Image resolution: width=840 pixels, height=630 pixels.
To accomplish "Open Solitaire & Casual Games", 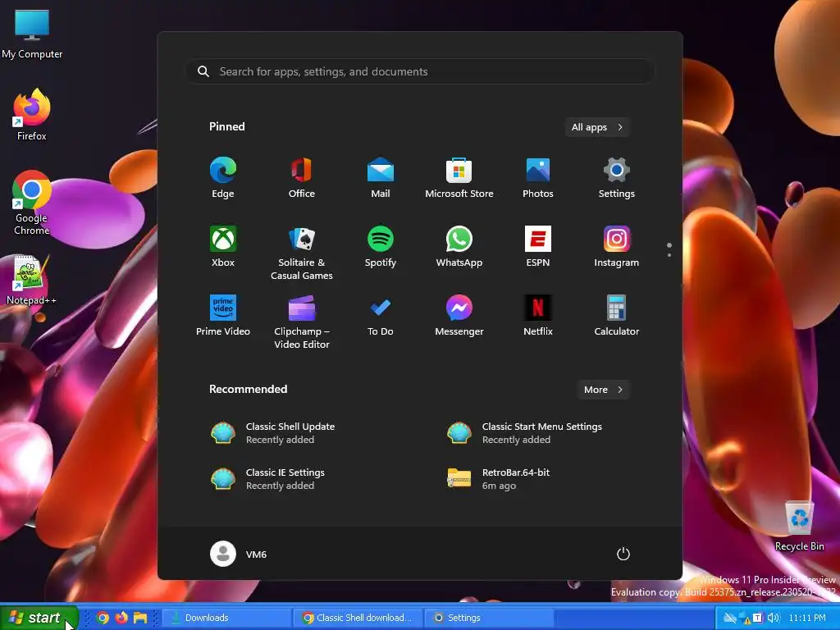I will (x=302, y=253).
